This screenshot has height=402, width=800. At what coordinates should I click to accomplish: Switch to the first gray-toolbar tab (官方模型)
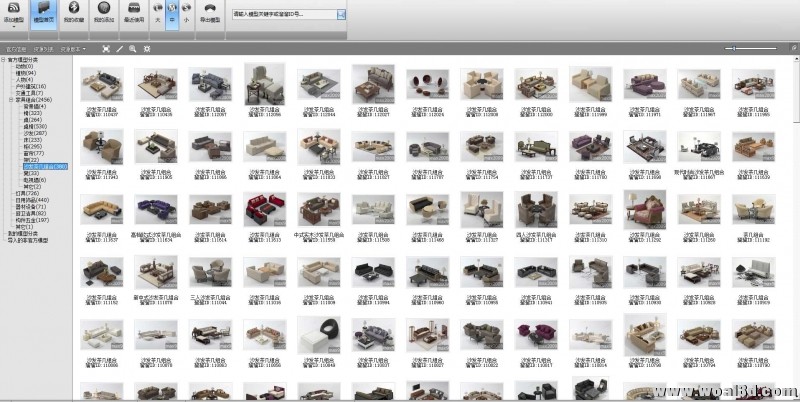16,49
